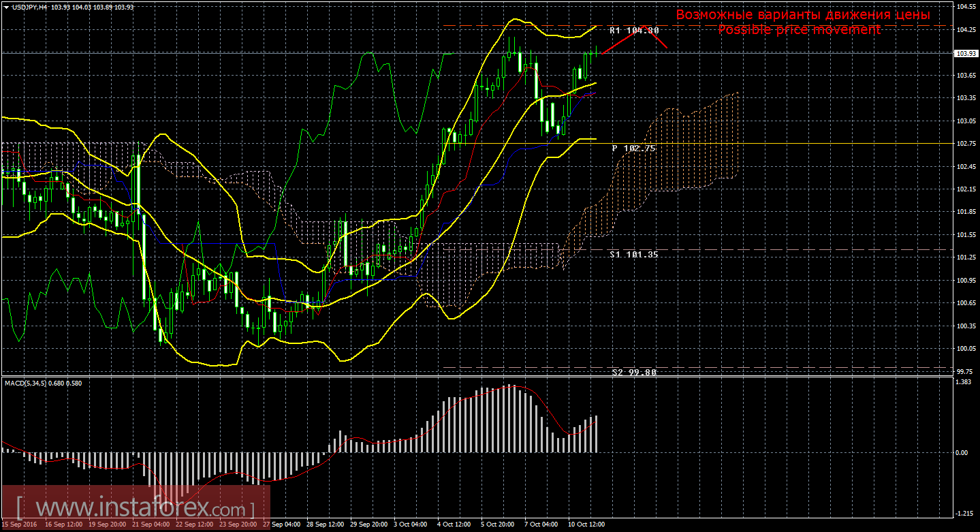Click the S1 101.35 support label
This screenshot has width=980, height=532.
(x=634, y=254)
